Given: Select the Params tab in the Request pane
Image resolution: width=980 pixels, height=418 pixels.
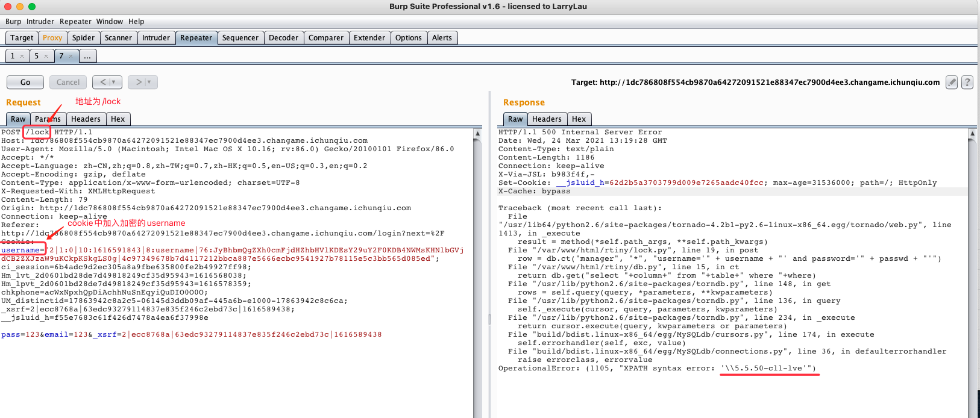Looking at the screenshot, I should click(x=48, y=119).
